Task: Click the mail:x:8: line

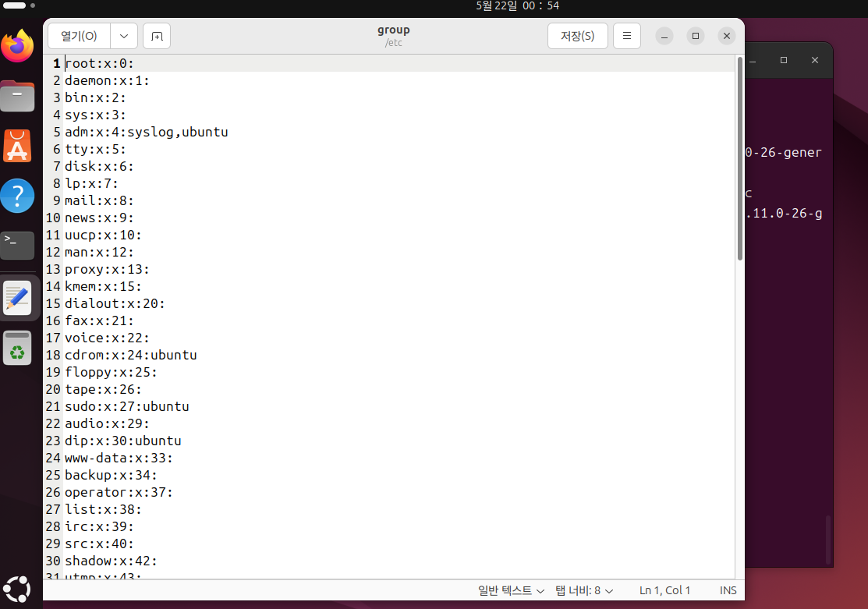Action: pos(99,201)
